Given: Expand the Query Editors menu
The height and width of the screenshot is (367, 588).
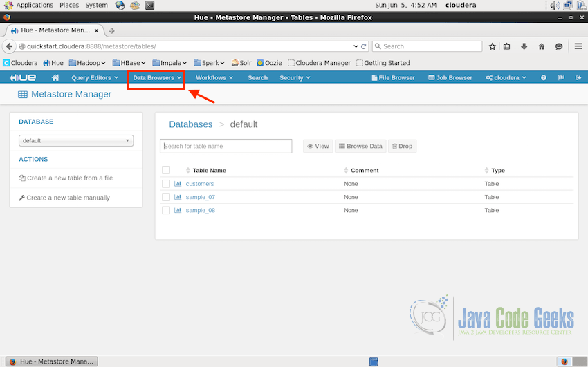Looking at the screenshot, I should (95, 77).
